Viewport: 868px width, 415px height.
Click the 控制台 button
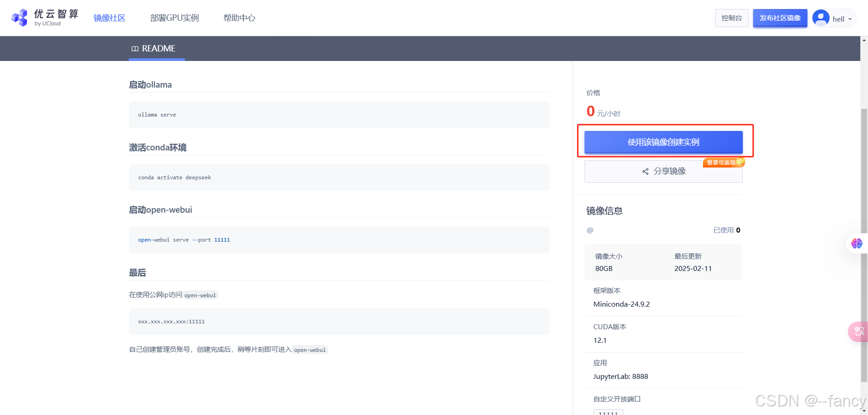coord(731,18)
